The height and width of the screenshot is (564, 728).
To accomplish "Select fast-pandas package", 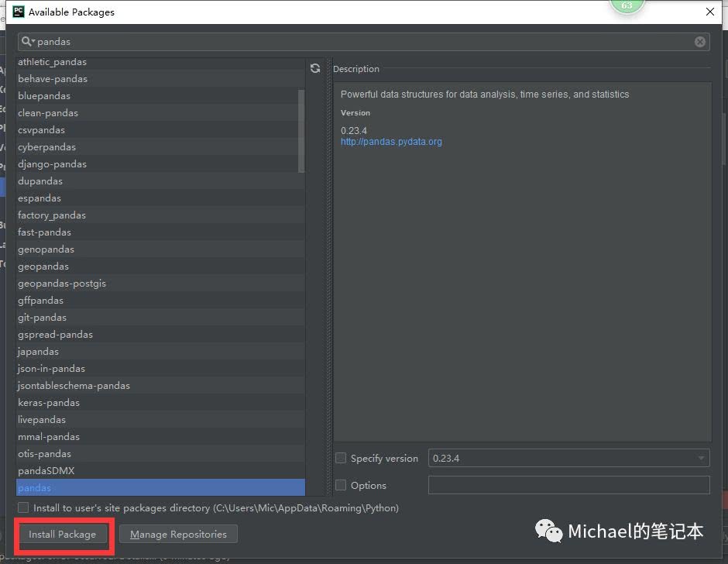I will tap(160, 232).
